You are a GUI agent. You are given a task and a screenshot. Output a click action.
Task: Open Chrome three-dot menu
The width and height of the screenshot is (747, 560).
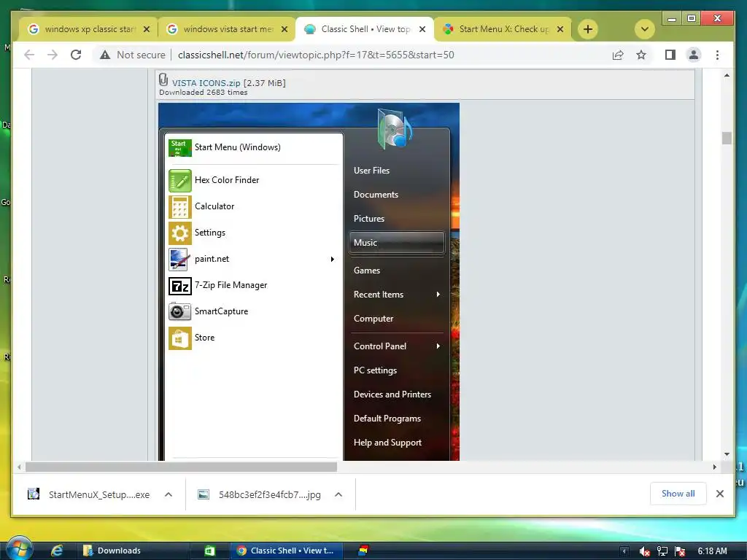(718, 55)
